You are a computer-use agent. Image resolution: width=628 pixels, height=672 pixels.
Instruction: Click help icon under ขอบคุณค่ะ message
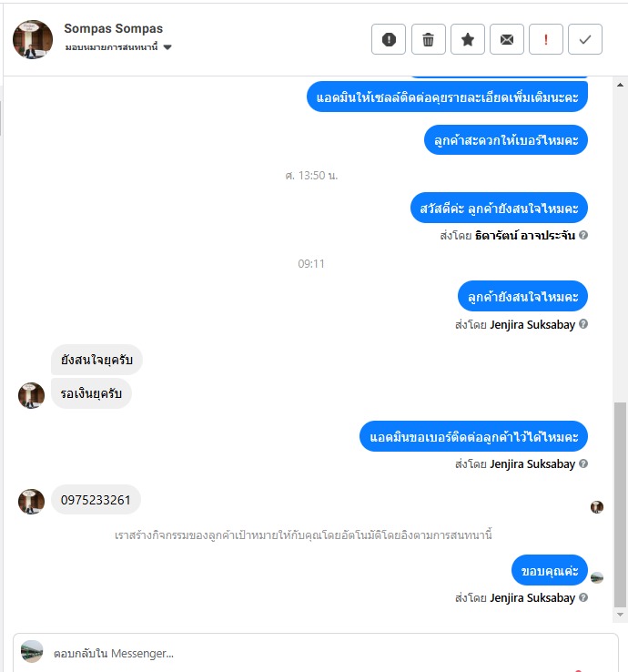click(583, 597)
